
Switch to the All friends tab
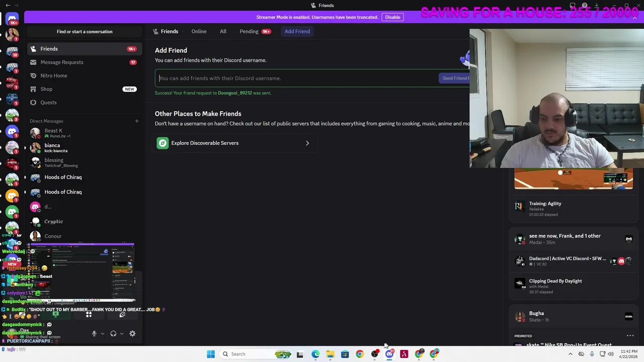(223, 31)
